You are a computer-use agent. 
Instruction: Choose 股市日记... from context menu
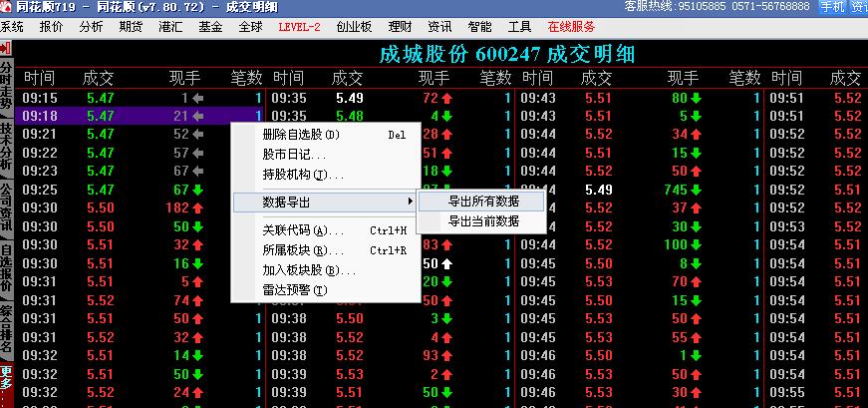pos(326,155)
